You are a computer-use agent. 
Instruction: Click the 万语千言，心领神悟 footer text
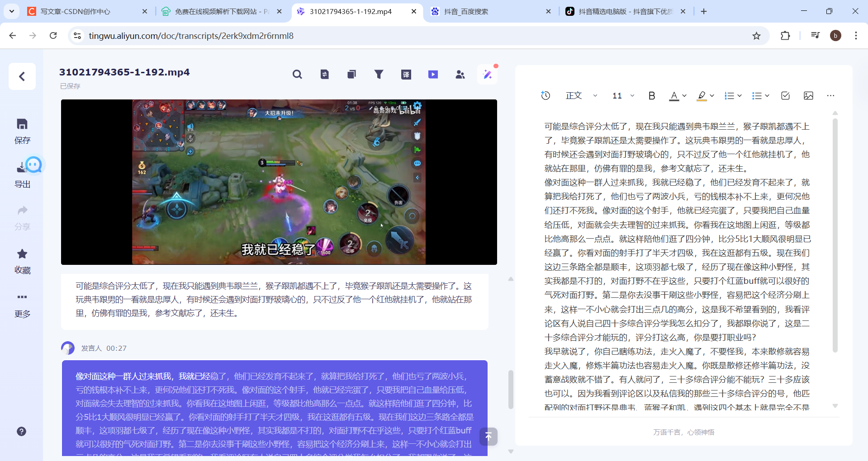683,432
